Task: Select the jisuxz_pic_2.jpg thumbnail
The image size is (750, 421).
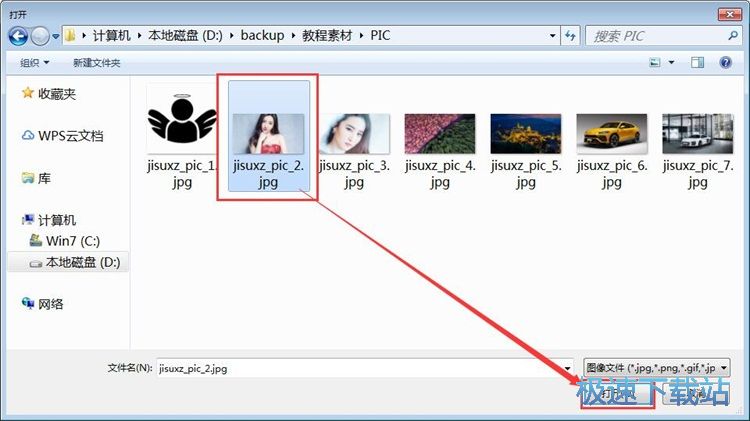Action: [268, 133]
